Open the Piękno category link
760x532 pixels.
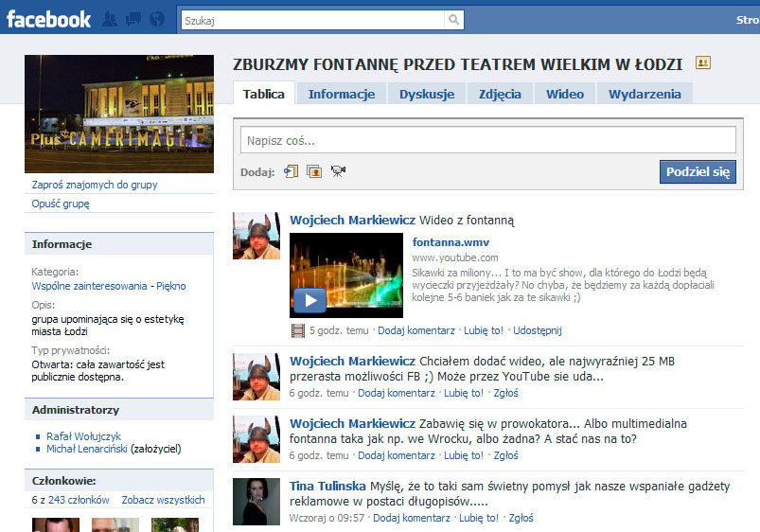171,286
